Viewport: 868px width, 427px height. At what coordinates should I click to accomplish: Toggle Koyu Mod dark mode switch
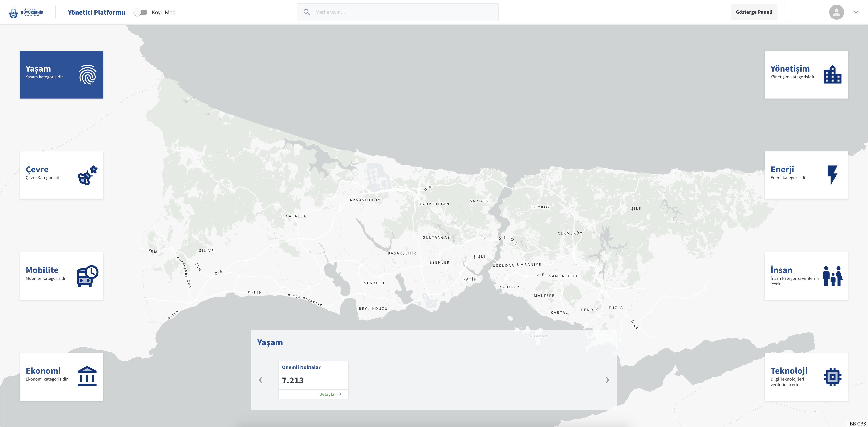[141, 13]
